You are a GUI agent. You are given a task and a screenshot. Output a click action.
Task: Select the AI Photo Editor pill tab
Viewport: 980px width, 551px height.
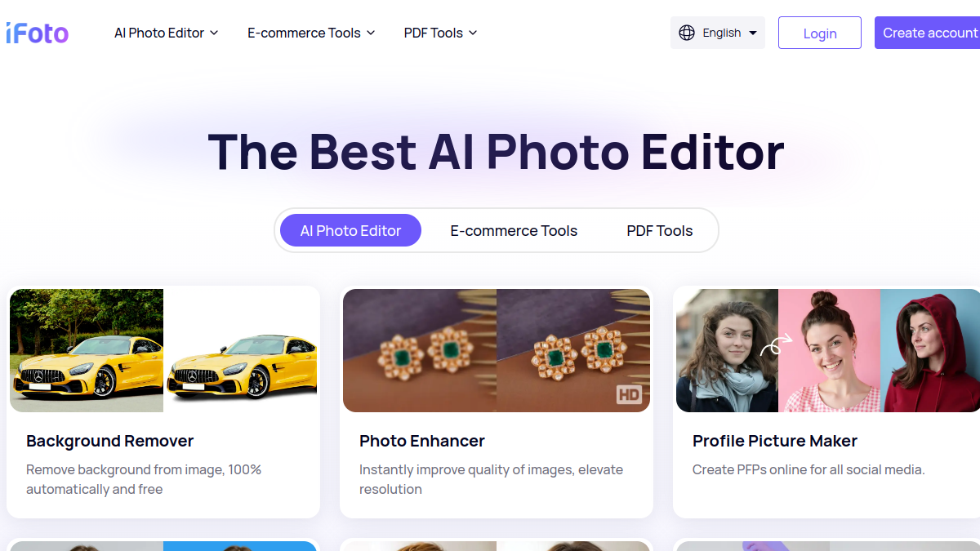350,230
